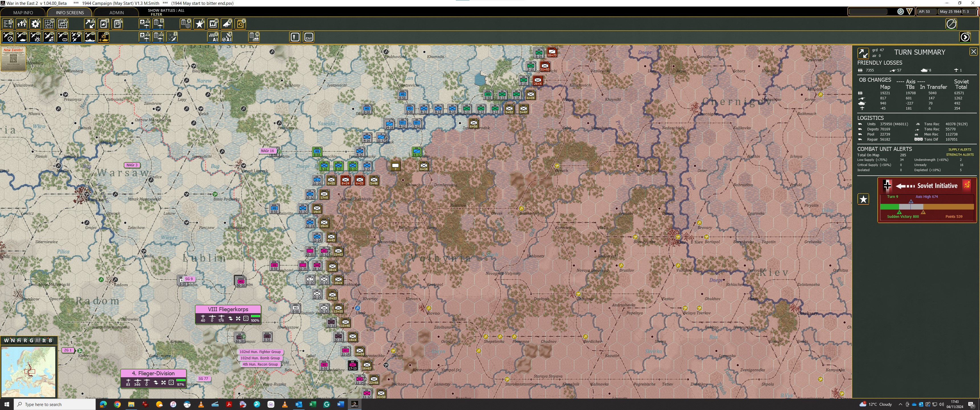Select the F4 strategic bombing air mode

tap(49, 37)
